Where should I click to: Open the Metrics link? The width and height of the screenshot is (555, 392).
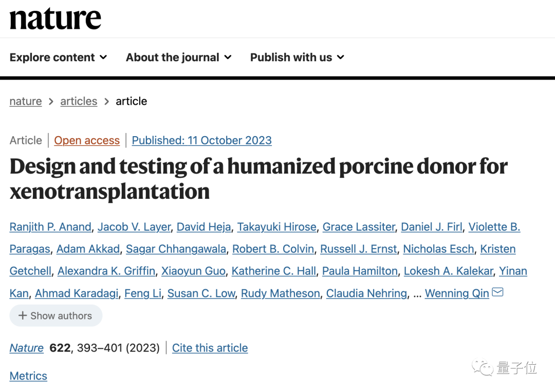(x=28, y=376)
